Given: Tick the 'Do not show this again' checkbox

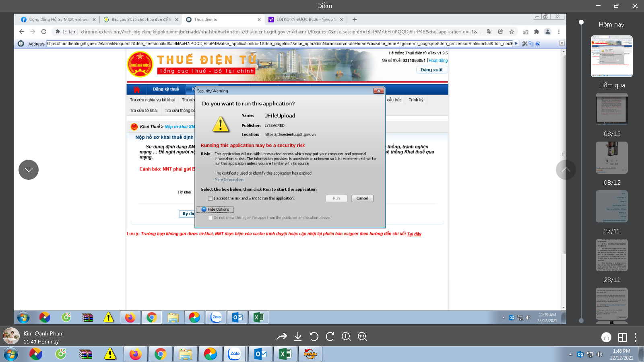Looking at the screenshot, I should pyautogui.click(x=210, y=218).
